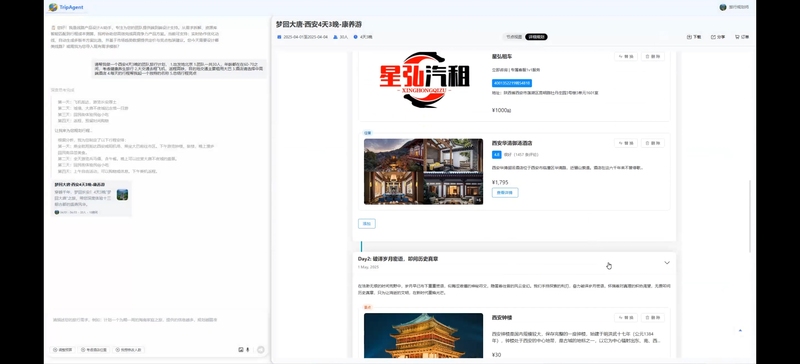Open the 西安华清御汤酒店 photo collage
This screenshot has width=800, height=364.
click(x=423, y=172)
